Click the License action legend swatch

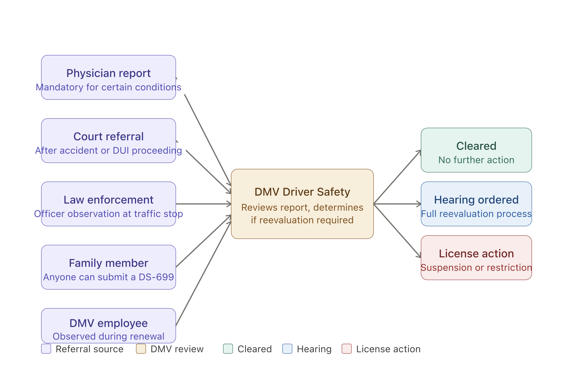[x=346, y=349]
